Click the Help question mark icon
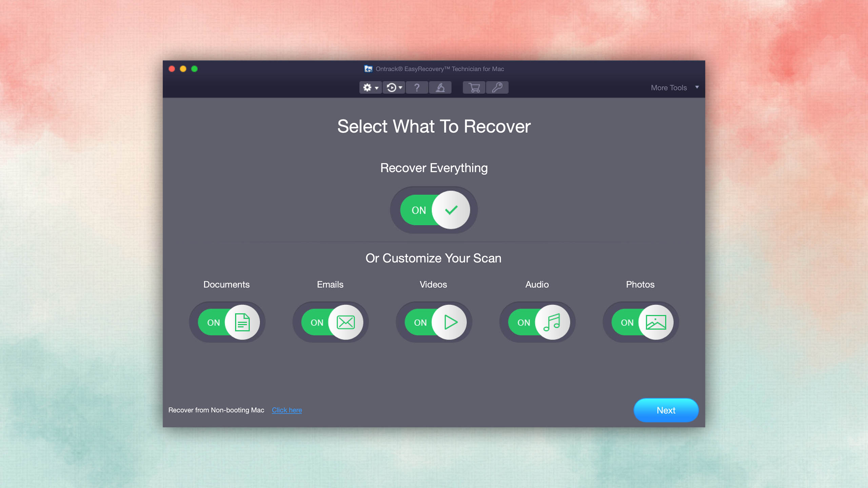 418,87
